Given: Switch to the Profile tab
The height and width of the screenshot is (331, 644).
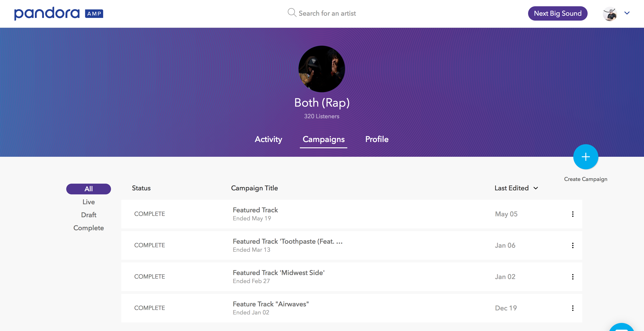Looking at the screenshot, I should pos(377,139).
